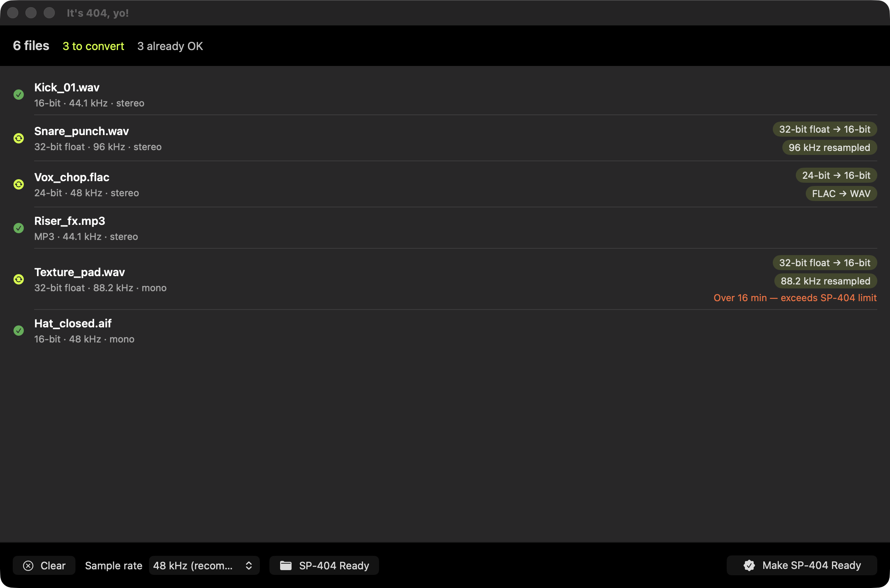
Task: Click the seal checkmark icon in Make SP-404 Ready
Action: tap(749, 565)
